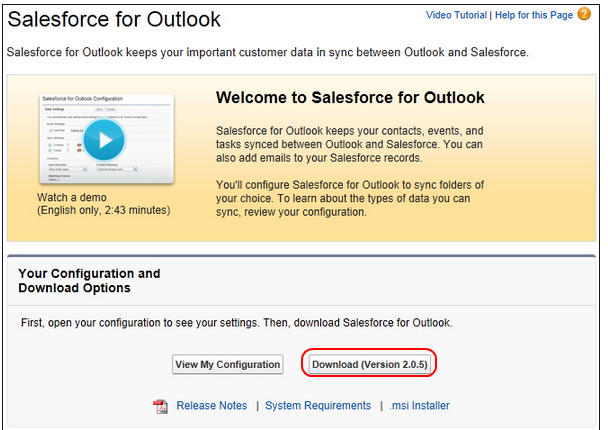Image resolution: width=608 pixels, height=430 pixels.
Task: Click the PDF icon beside Release Notes
Action: (160, 406)
